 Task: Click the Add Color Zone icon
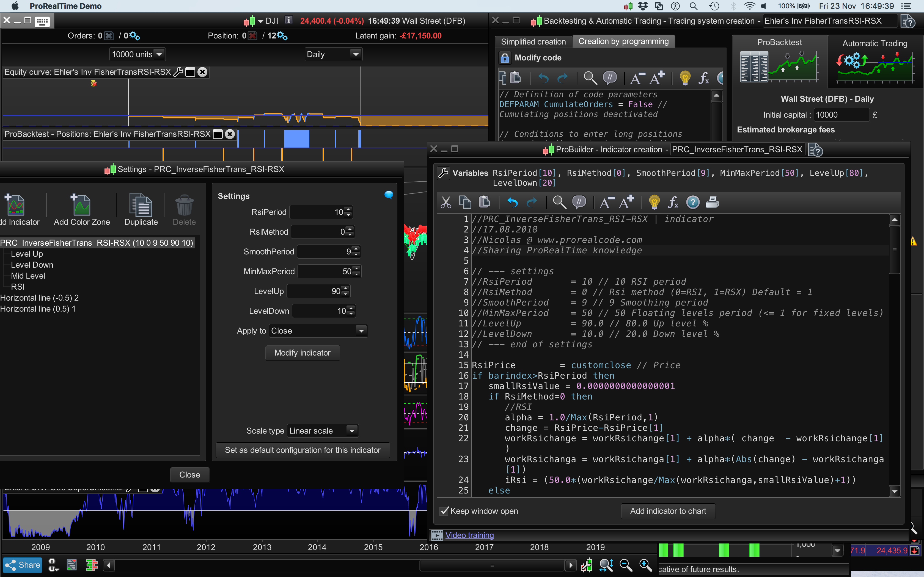click(81, 205)
